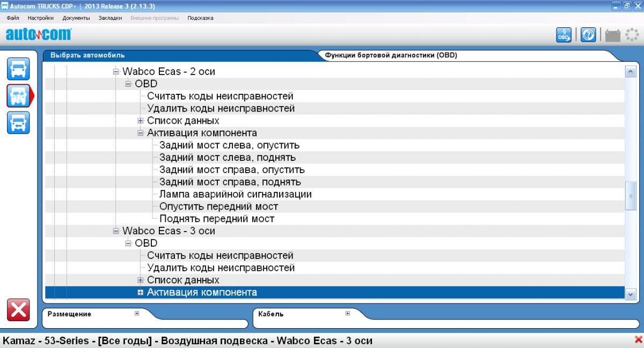Image resolution: width=644 pixels, height=348 pixels.
Task: Select Задний мост справа, поднять
Action: [230, 182]
